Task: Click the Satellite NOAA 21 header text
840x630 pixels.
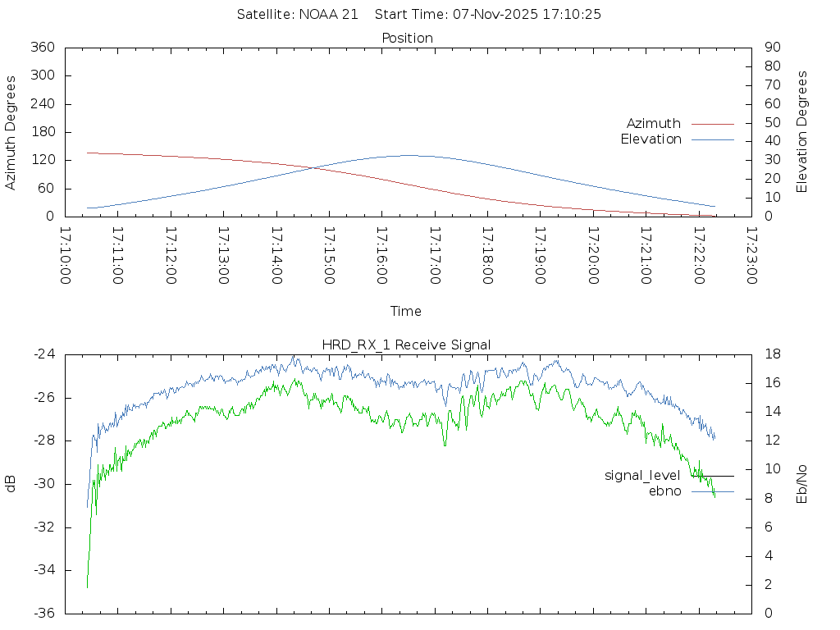Action: pos(298,15)
